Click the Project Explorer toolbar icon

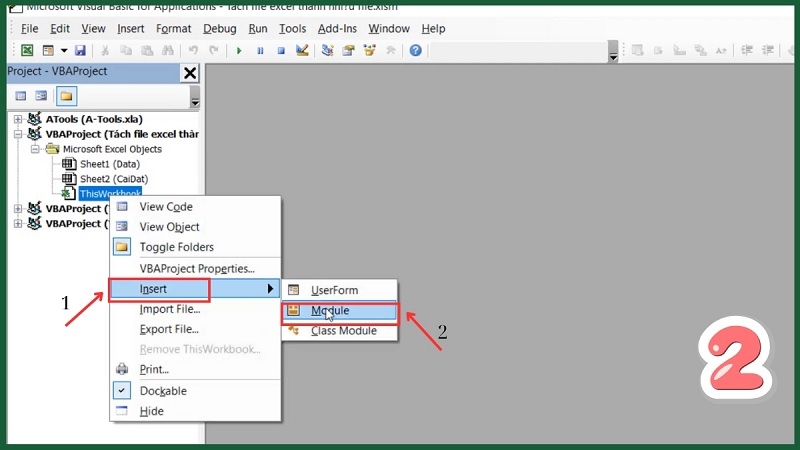tap(328, 50)
